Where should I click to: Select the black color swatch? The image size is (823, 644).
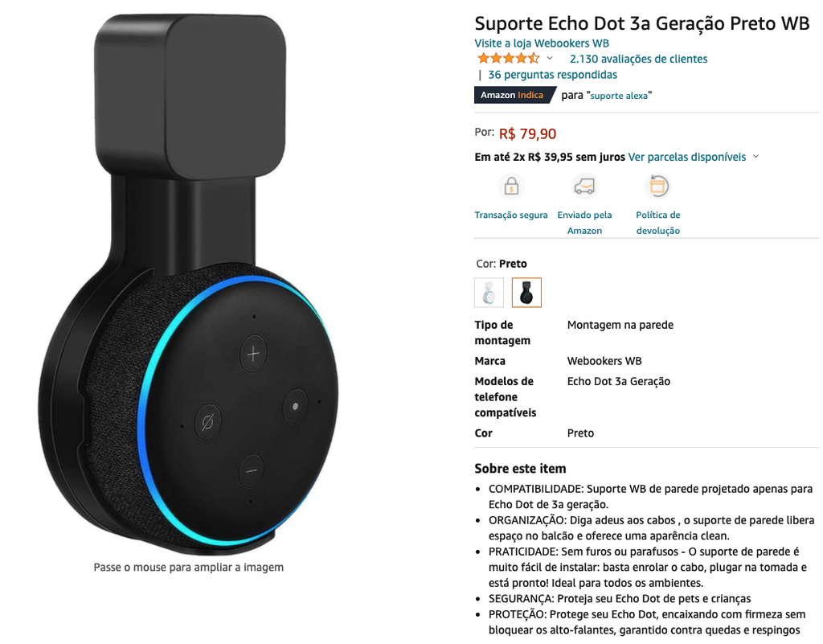pos(526,293)
